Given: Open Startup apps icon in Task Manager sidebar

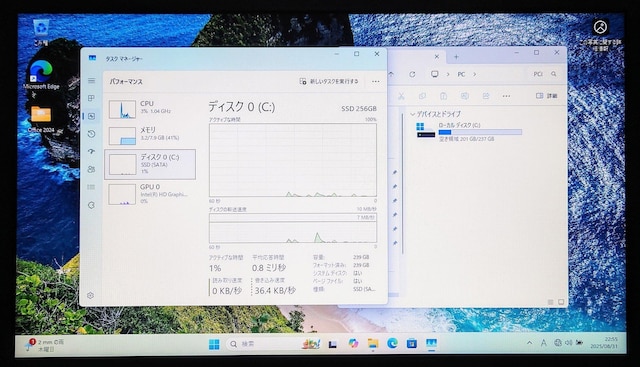Looking at the screenshot, I should click(91, 151).
